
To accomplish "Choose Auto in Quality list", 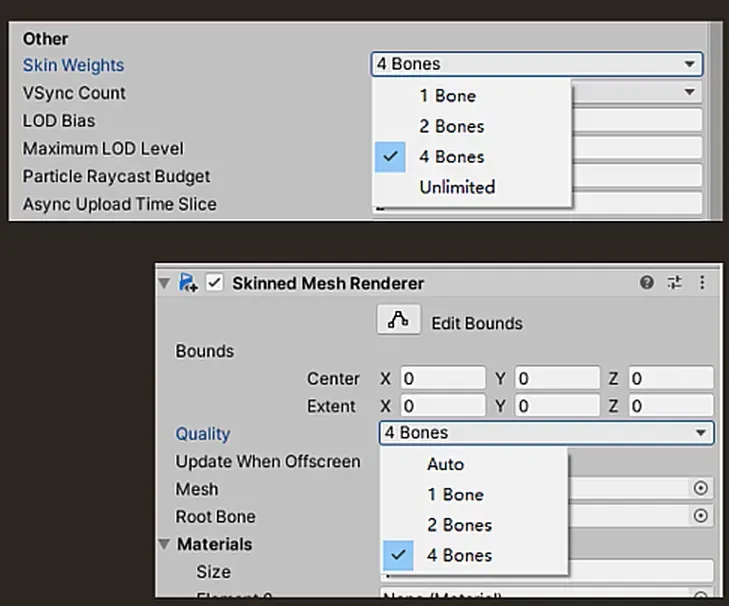I will pyautogui.click(x=445, y=464).
